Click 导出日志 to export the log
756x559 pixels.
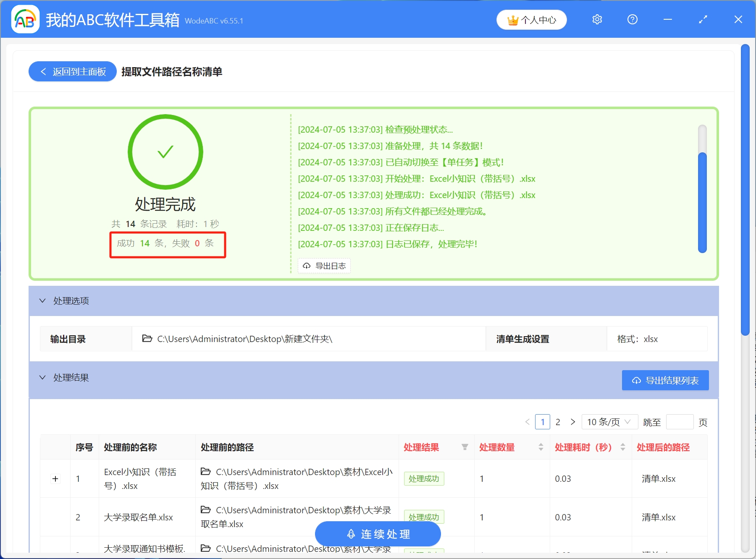click(324, 266)
